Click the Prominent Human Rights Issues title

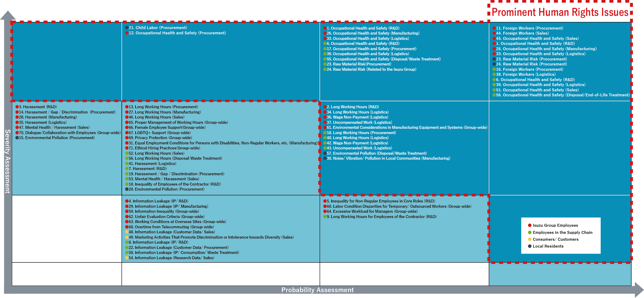tap(560, 12)
